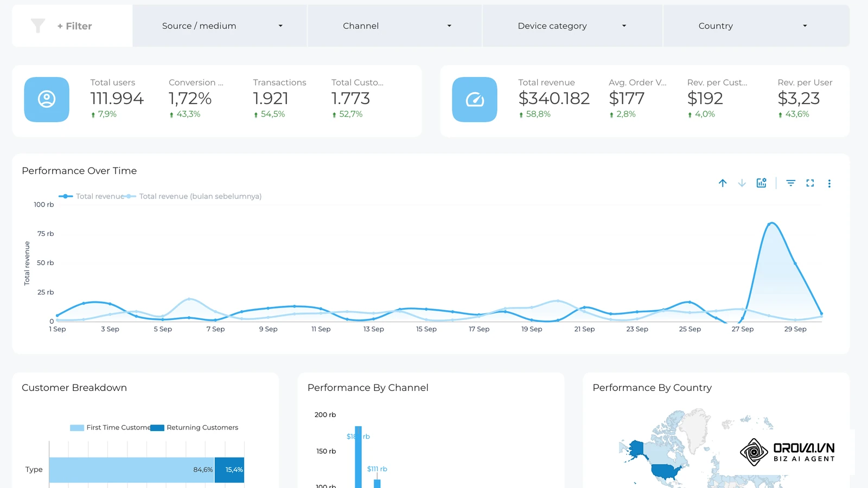Click the 15,4% returning customers bar

229,470
